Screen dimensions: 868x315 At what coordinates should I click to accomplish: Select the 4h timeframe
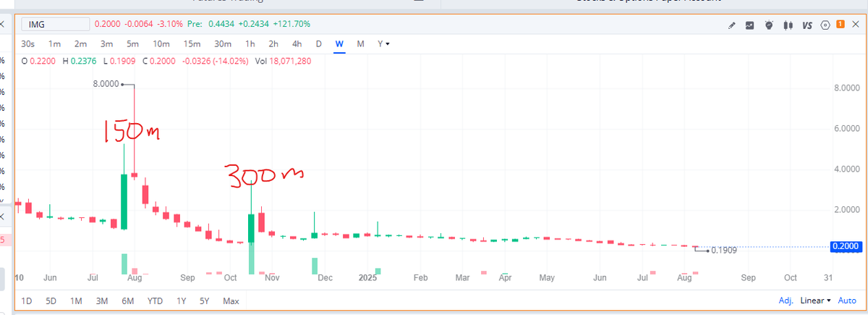click(x=297, y=44)
